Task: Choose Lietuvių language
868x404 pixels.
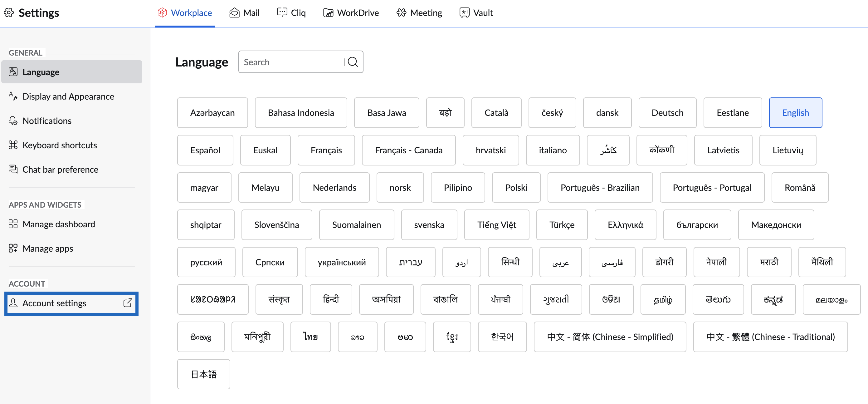Action: coord(788,150)
